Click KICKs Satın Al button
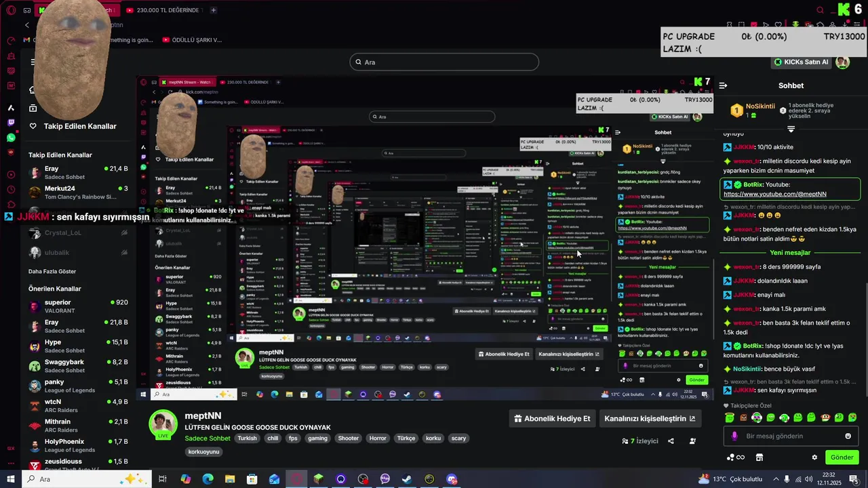 click(802, 62)
